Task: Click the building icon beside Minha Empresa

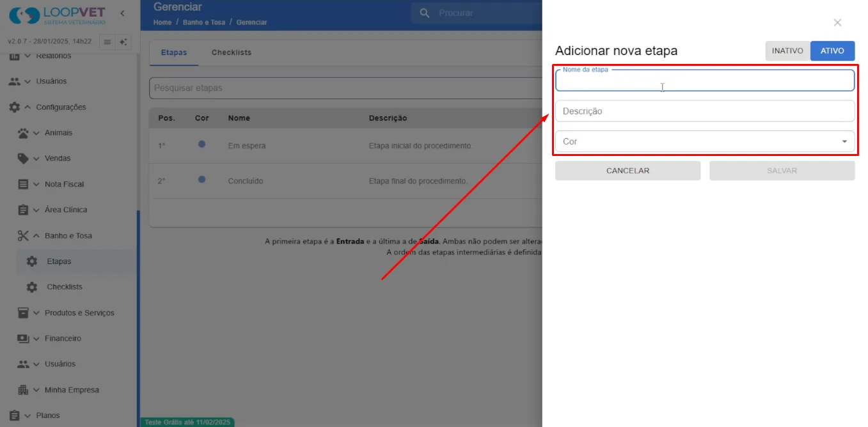Action: coord(23,390)
